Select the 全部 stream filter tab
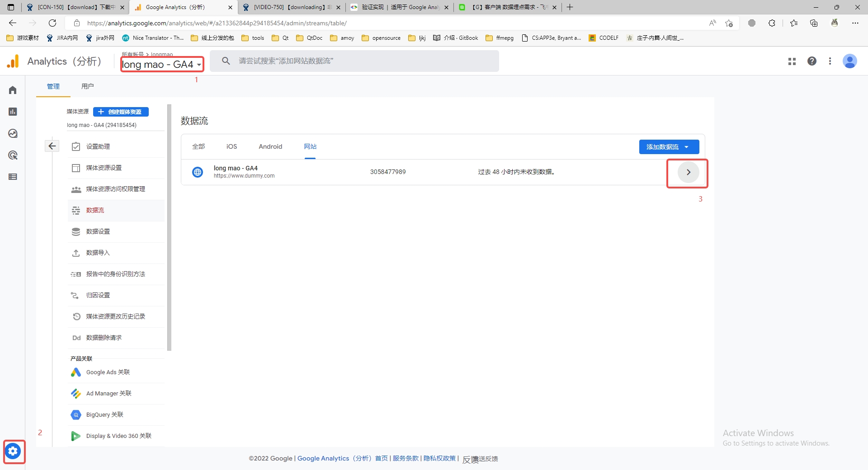This screenshot has width=868, height=470. (x=198, y=146)
